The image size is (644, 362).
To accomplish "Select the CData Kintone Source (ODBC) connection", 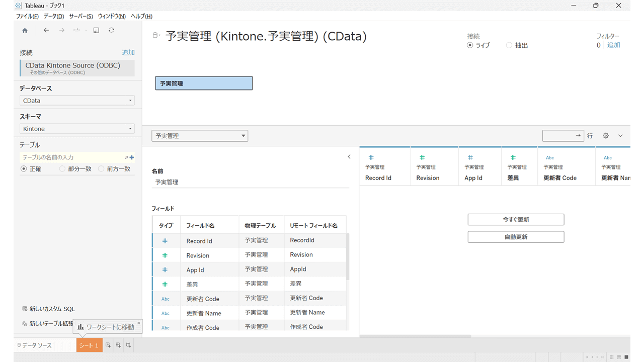I will pos(77,68).
